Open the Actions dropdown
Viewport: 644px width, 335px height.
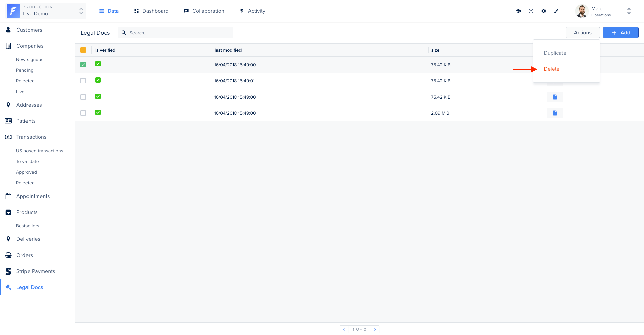[583, 33]
